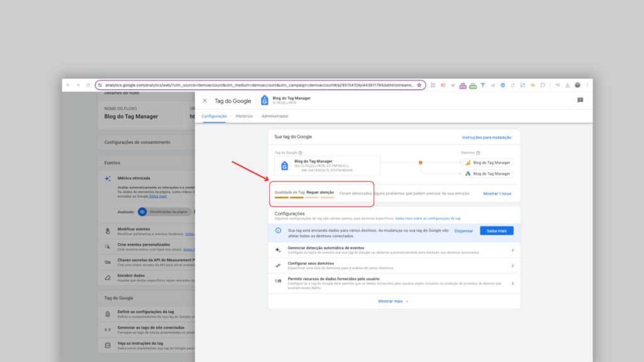
Task: Expand Mostrar mais at panel bottom
Action: coord(393,301)
